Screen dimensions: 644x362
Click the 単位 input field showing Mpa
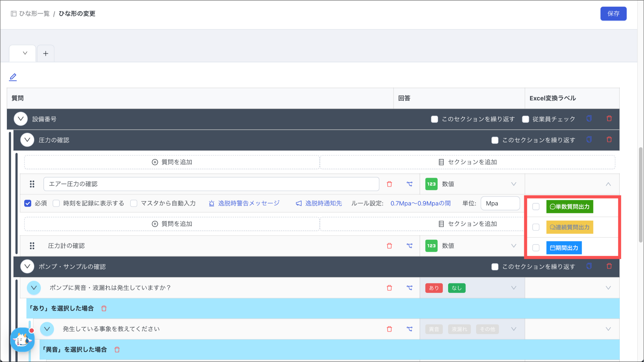[x=500, y=203]
